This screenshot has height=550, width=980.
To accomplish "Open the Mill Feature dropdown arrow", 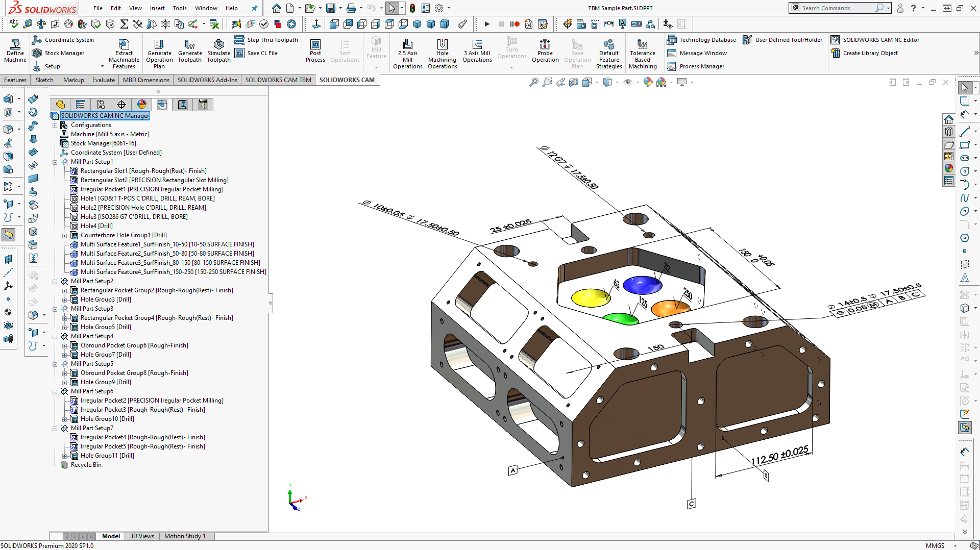I will [376, 67].
